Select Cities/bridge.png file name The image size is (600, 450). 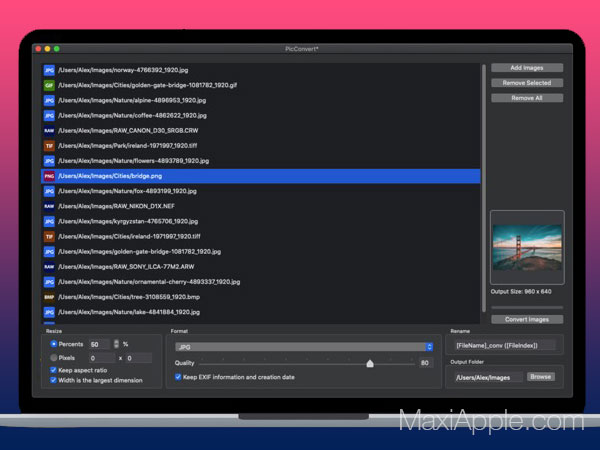[x=110, y=176]
